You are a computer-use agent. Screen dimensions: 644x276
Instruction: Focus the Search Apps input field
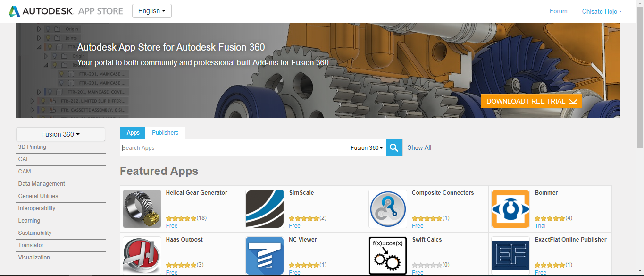click(234, 147)
